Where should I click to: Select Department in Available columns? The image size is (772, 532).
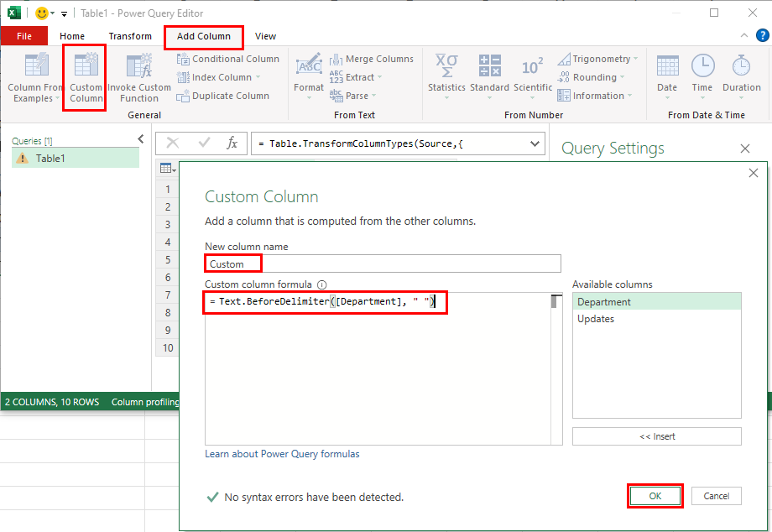[x=657, y=302]
